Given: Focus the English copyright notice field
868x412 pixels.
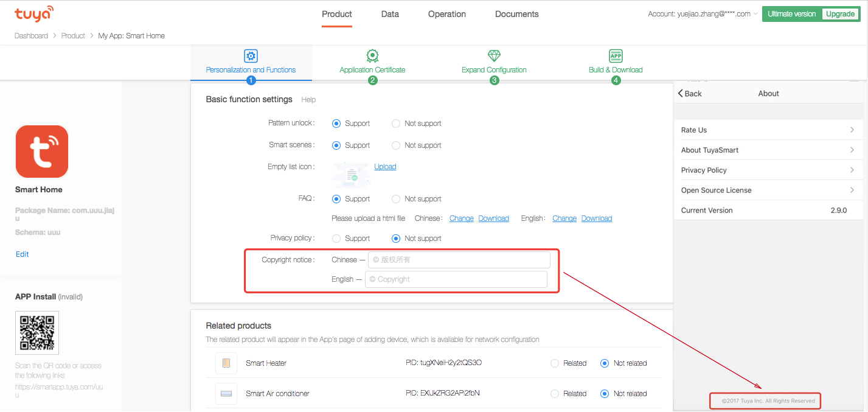Looking at the screenshot, I should (x=456, y=279).
